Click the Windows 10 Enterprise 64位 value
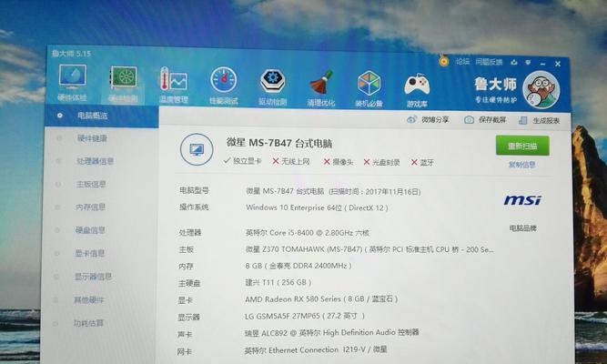The image size is (607, 364). pyautogui.click(x=317, y=207)
